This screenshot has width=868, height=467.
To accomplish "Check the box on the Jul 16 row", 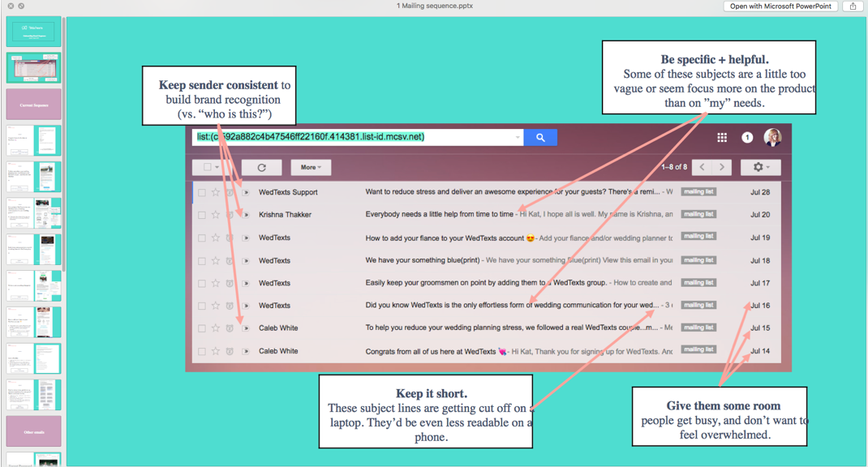I will click(x=201, y=306).
